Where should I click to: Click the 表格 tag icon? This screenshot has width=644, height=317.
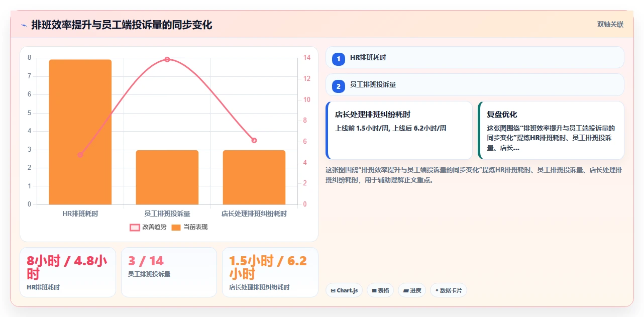(x=374, y=290)
